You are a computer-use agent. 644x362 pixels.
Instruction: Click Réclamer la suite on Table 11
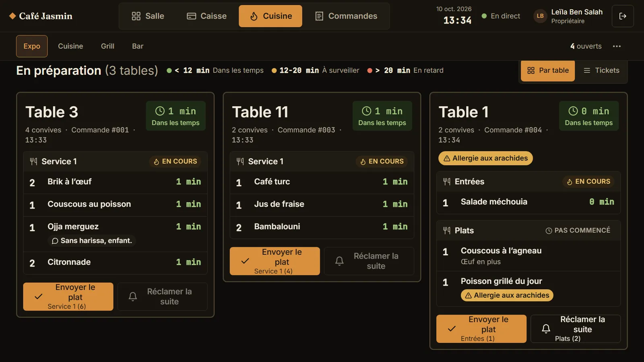[369, 261]
